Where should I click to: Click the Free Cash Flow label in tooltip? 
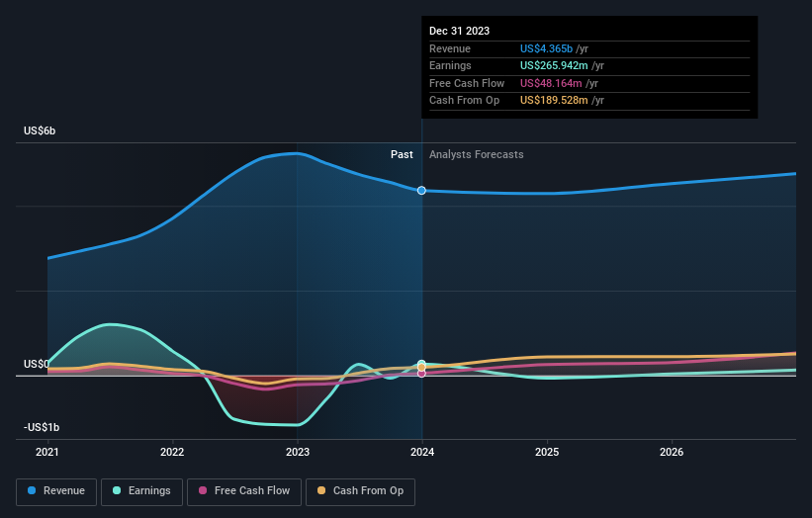(x=467, y=83)
